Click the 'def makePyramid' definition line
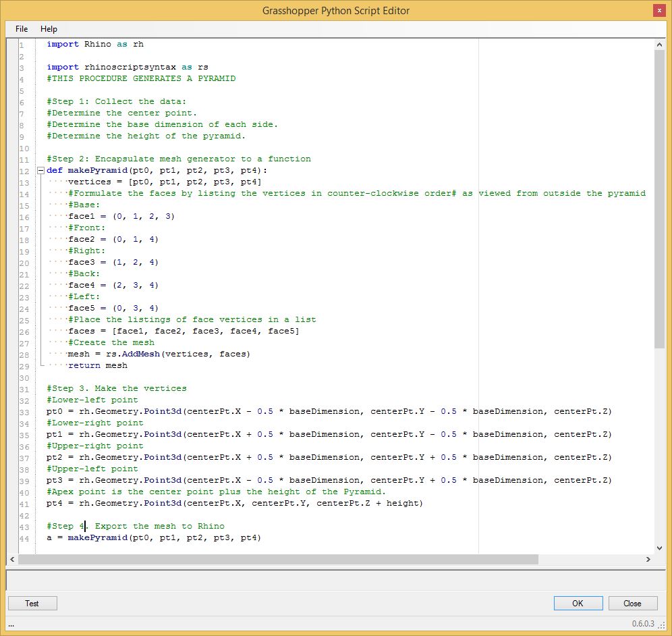672x636 pixels. click(157, 170)
